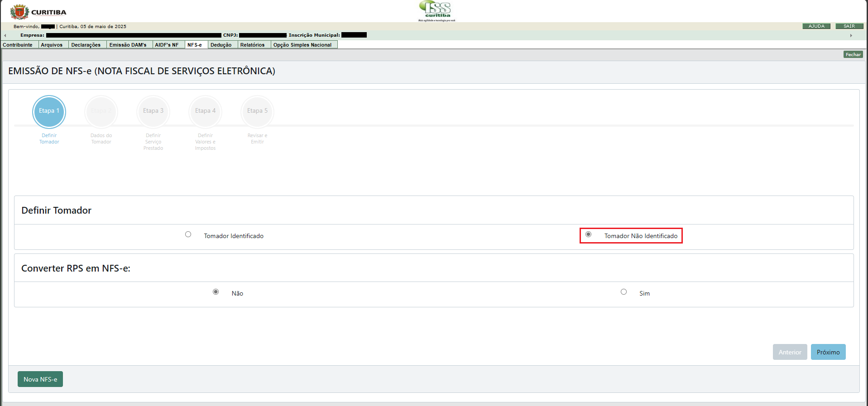Expand the Declarações menu
868x406 pixels.
point(86,45)
